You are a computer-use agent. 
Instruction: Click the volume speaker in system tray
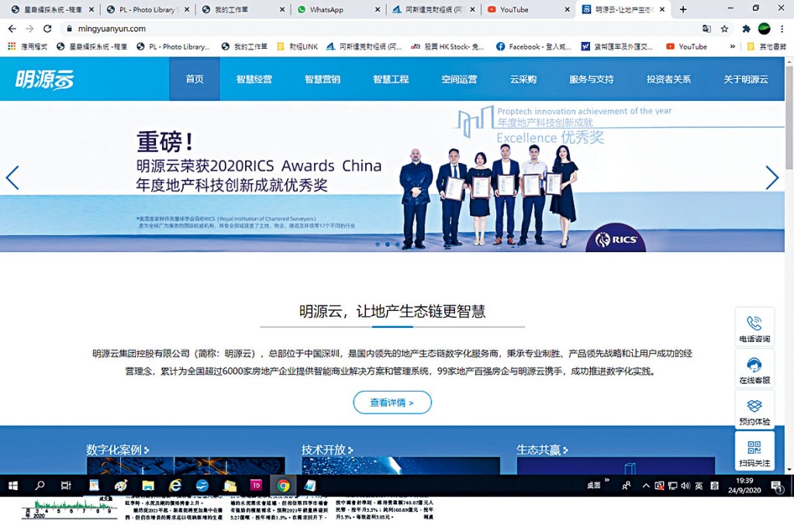pos(685,485)
